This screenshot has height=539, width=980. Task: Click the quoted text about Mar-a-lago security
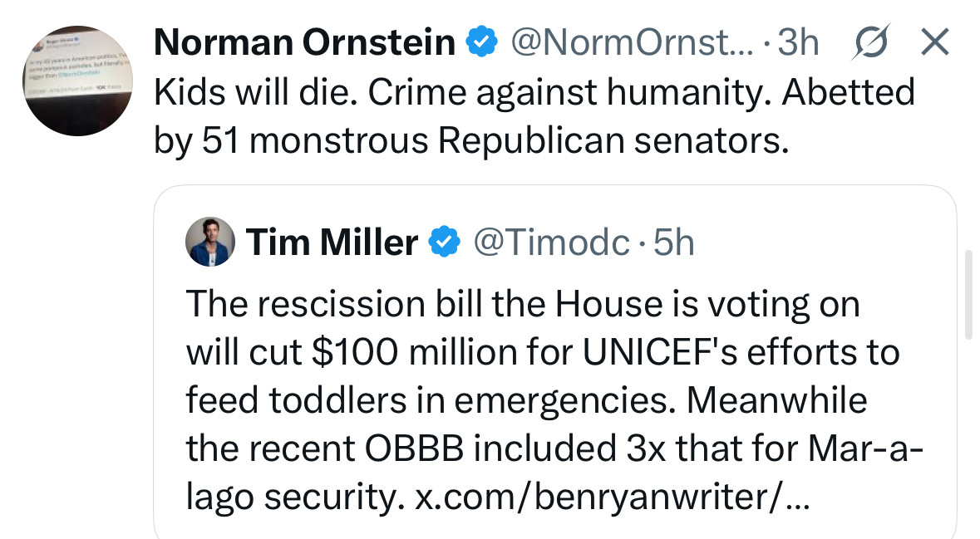click(554, 473)
